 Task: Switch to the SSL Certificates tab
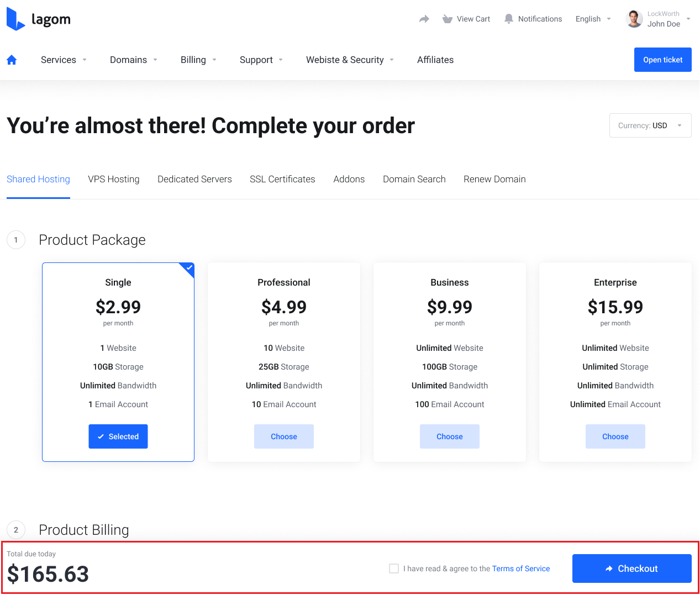pos(282,179)
